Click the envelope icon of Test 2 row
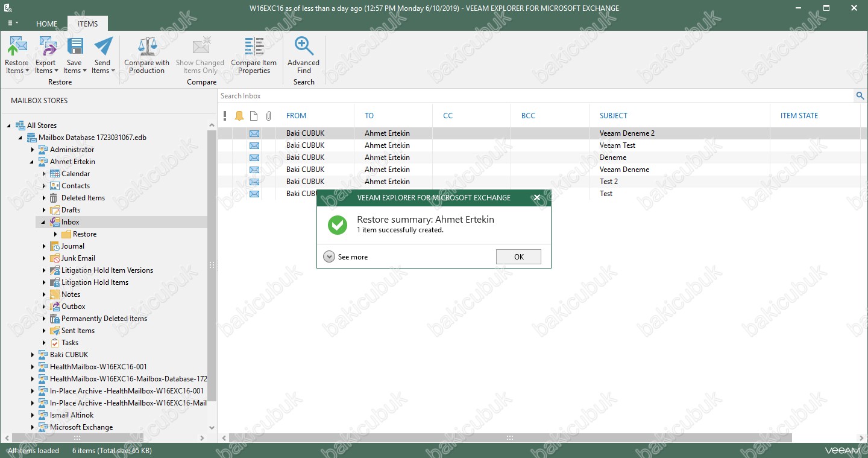Image resolution: width=868 pixels, height=458 pixels. point(254,182)
